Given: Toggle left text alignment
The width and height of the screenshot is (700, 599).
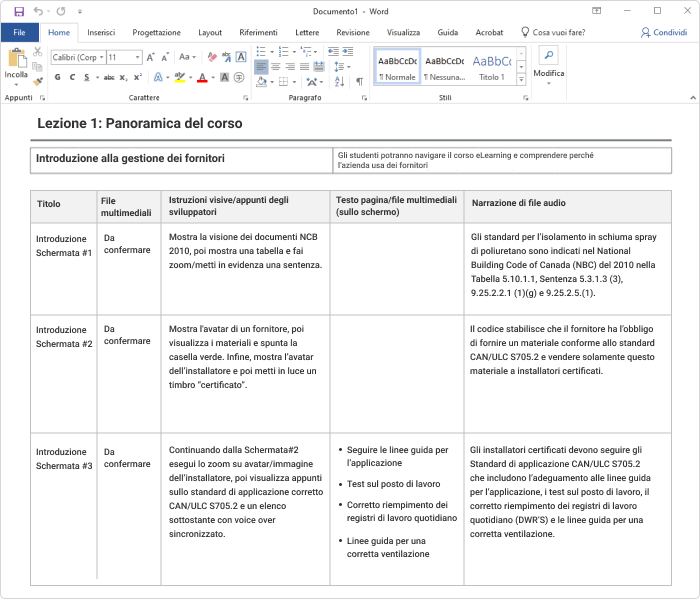Looking at the screenshot, I should coord(261,67).
